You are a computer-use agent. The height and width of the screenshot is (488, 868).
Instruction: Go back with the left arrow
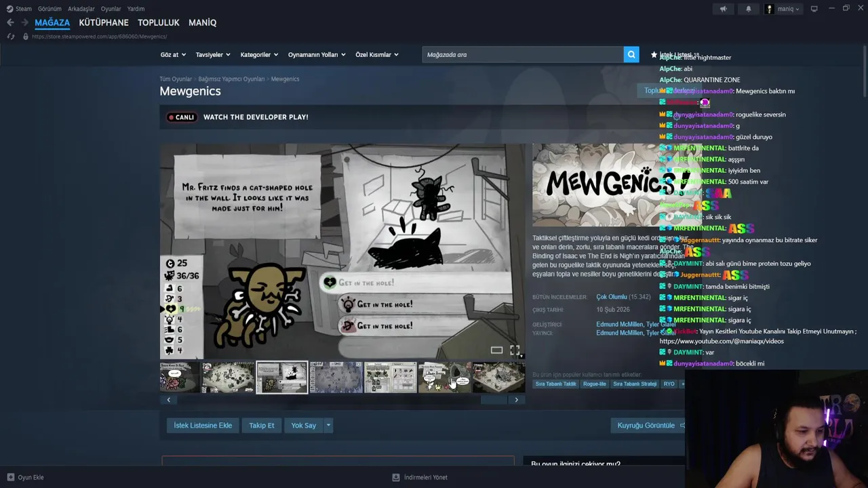point(10,22)
